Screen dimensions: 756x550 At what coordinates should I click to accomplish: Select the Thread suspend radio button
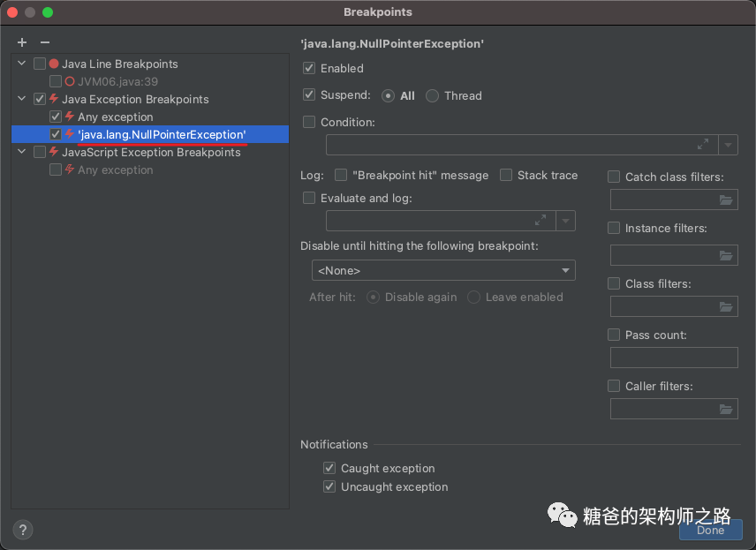tap(432, 95)
